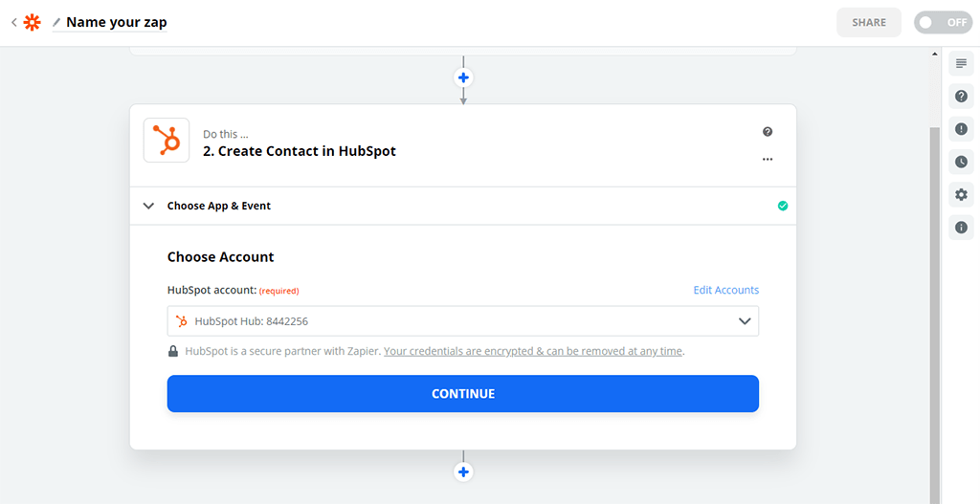Image resolution: width=980 pixels, height=504 pixels.
Task: Click the HubSpot app logo in step 2
Action: click(x=167, y=141)
